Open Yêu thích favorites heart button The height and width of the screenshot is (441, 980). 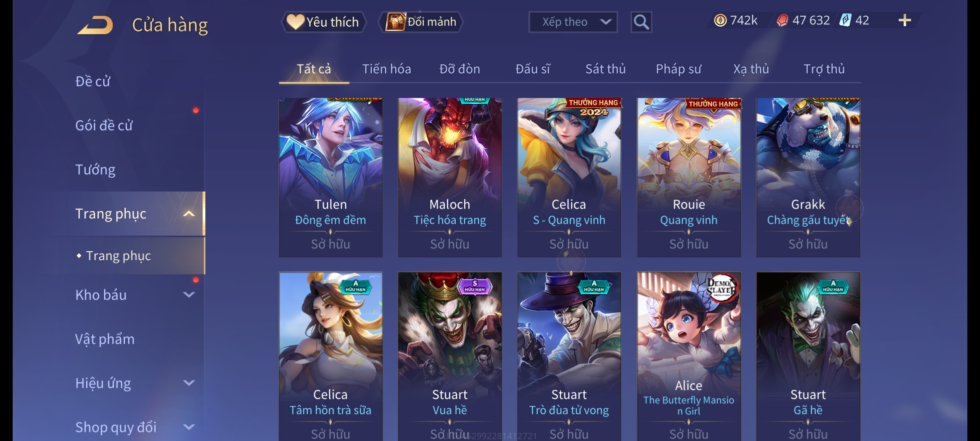323,22
